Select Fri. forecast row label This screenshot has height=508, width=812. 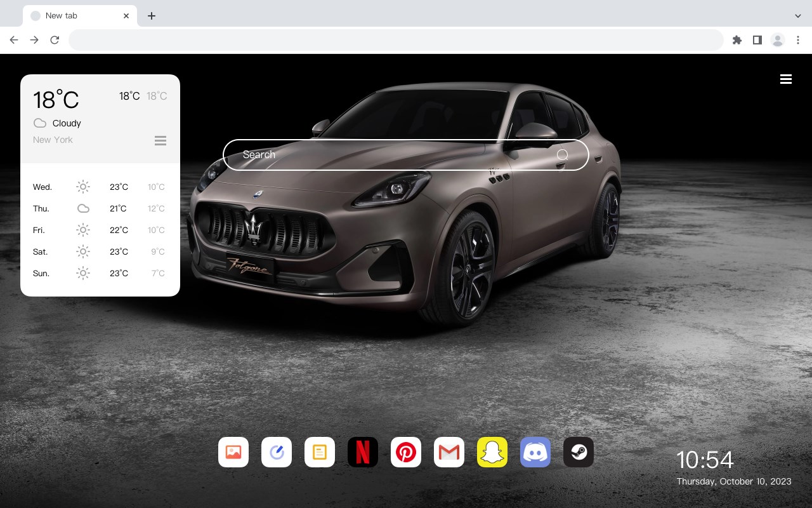[39, 231]
